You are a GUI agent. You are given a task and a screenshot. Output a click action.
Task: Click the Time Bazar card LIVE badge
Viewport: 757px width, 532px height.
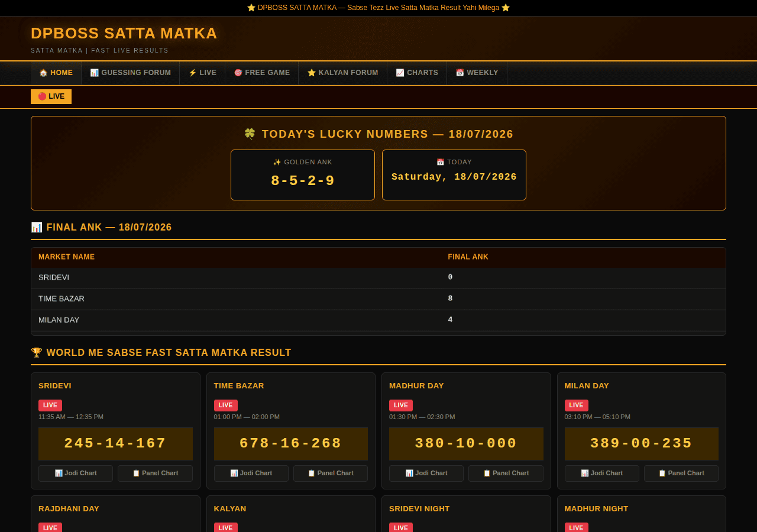(226, 405)
